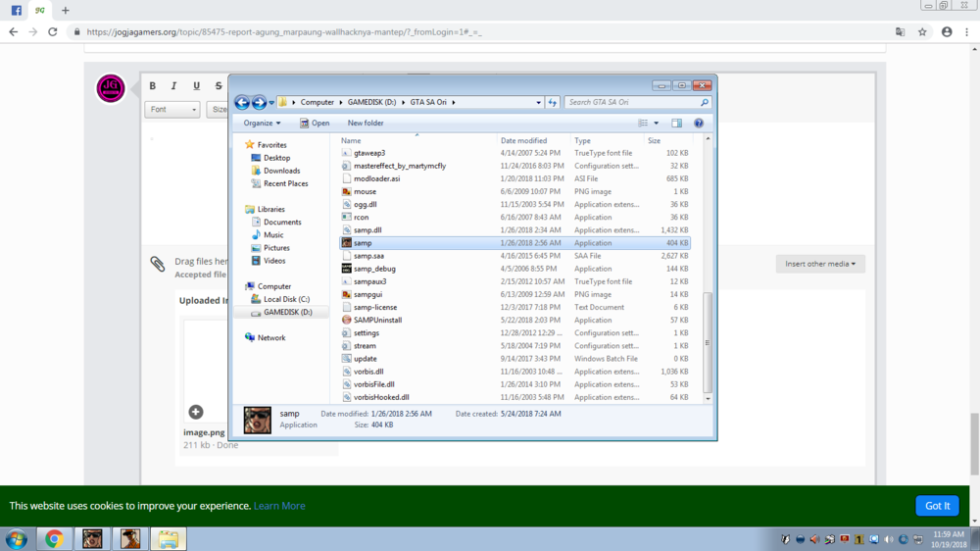Click the Explorer forward navigation arrow

(x=259, y=102)
